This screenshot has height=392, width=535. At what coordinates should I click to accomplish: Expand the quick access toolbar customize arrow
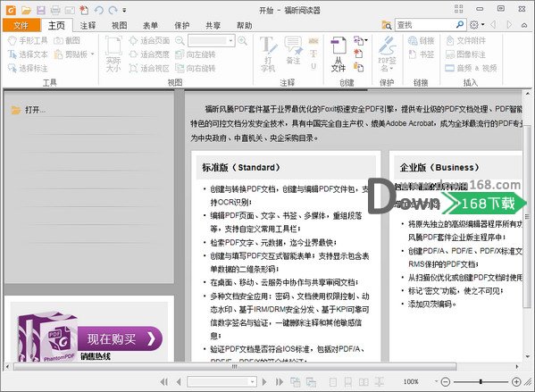124,10
